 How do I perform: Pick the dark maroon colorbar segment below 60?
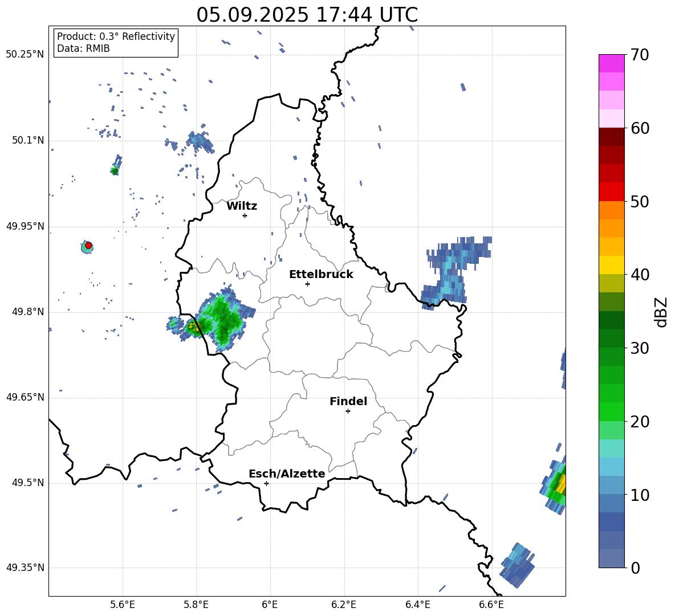(x=611, y=137)
